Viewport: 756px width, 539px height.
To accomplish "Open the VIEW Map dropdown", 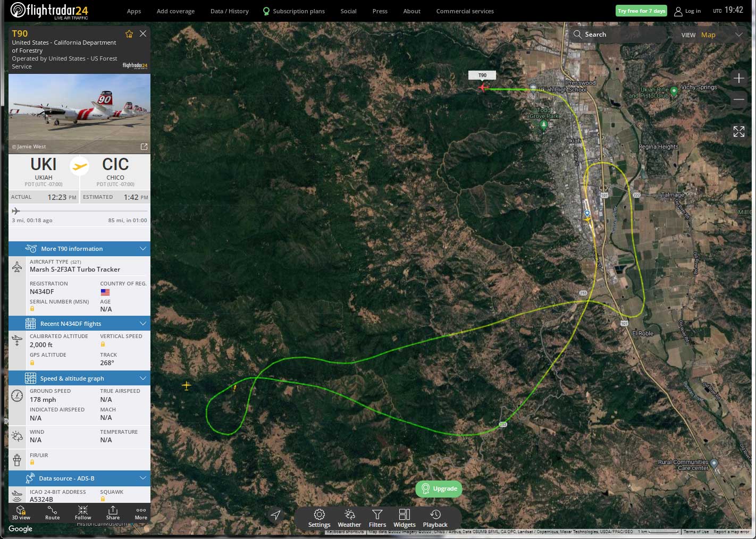I will pyautogui.click(x=712, y=35).
